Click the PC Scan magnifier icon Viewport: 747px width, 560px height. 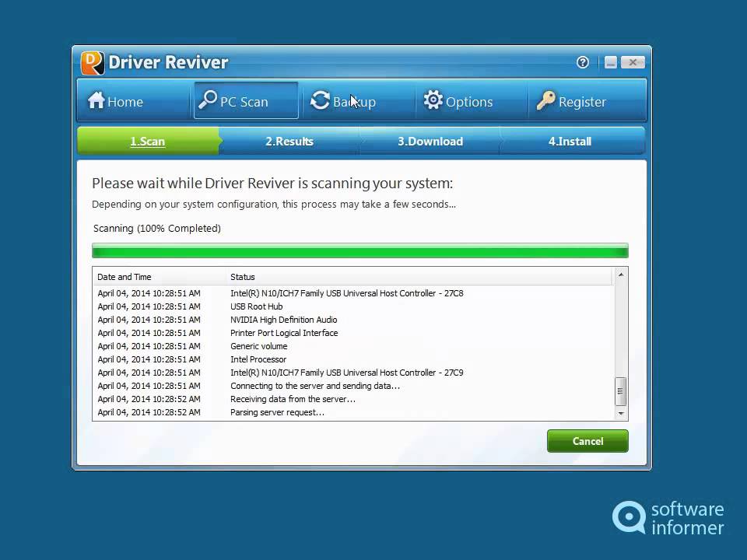(208, 100)
